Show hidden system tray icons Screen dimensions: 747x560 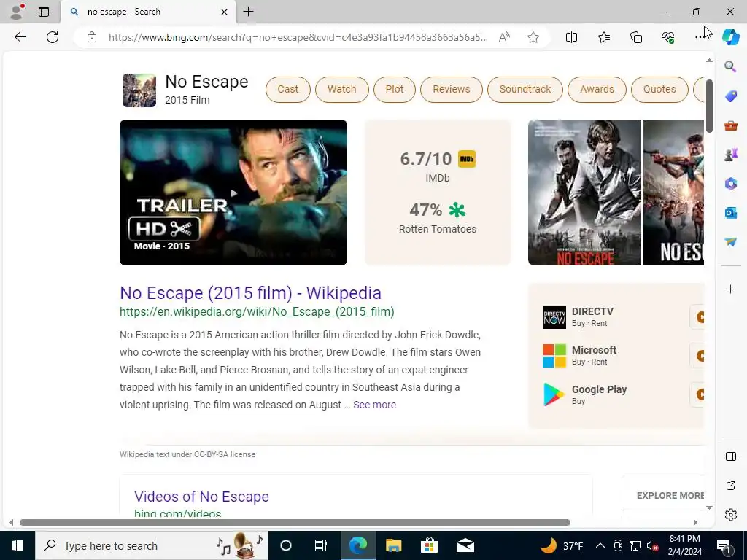600,545
